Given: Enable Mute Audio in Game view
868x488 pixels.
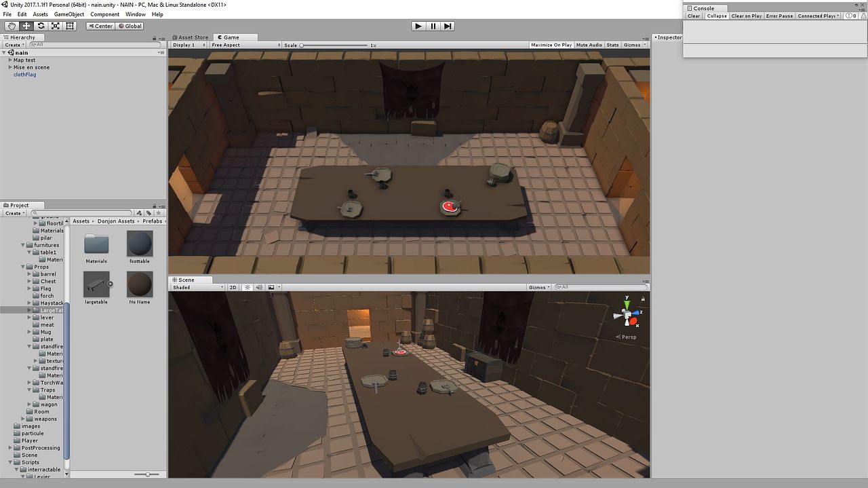Looking at the screenshot, I should tap(589, 45).
